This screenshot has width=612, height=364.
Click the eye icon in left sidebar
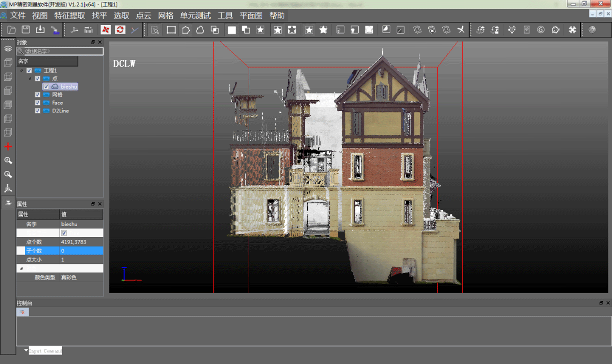point(8,49)
